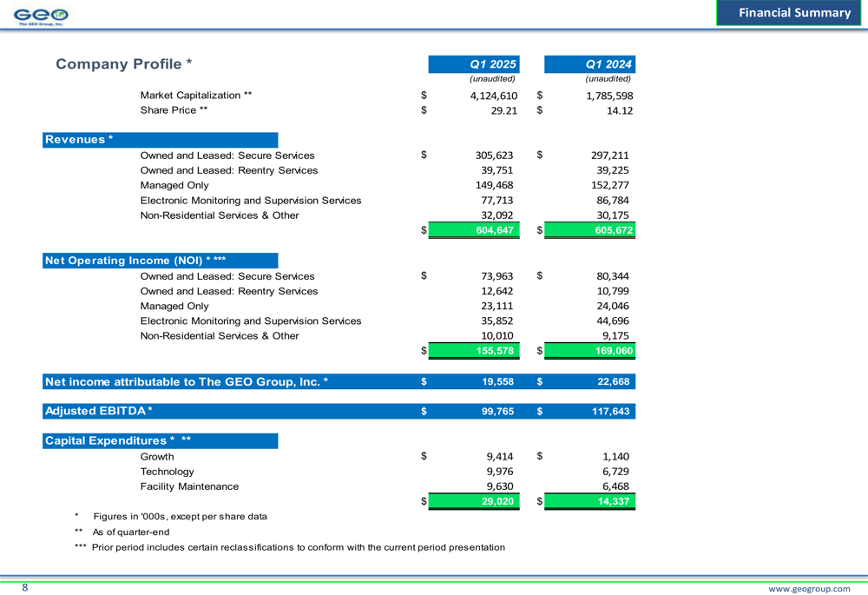
Task: Select share price value 14.12
Action: pyautogui.click(x=620, y=111)
